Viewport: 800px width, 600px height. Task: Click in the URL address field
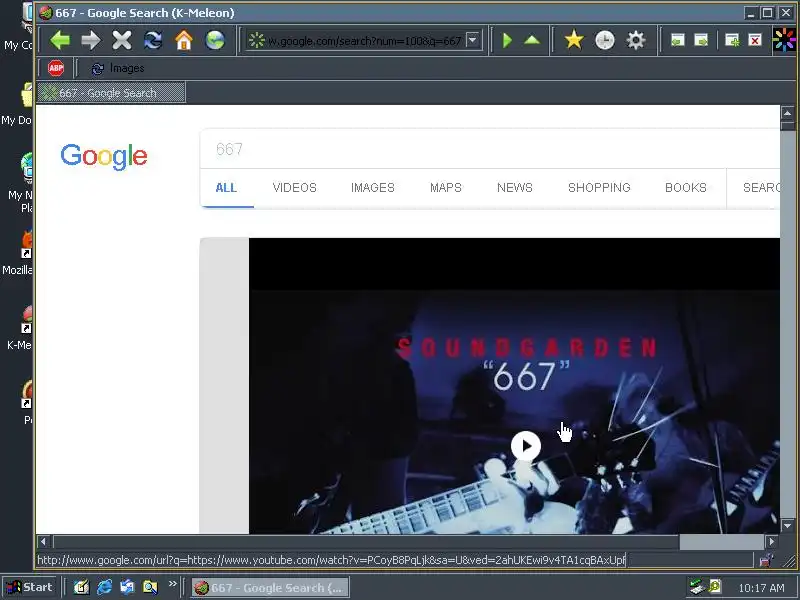point(364,40)
